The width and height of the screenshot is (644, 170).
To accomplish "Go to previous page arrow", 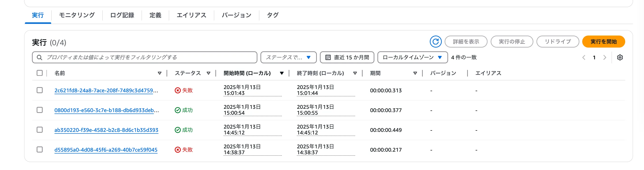I will point(583,57).
